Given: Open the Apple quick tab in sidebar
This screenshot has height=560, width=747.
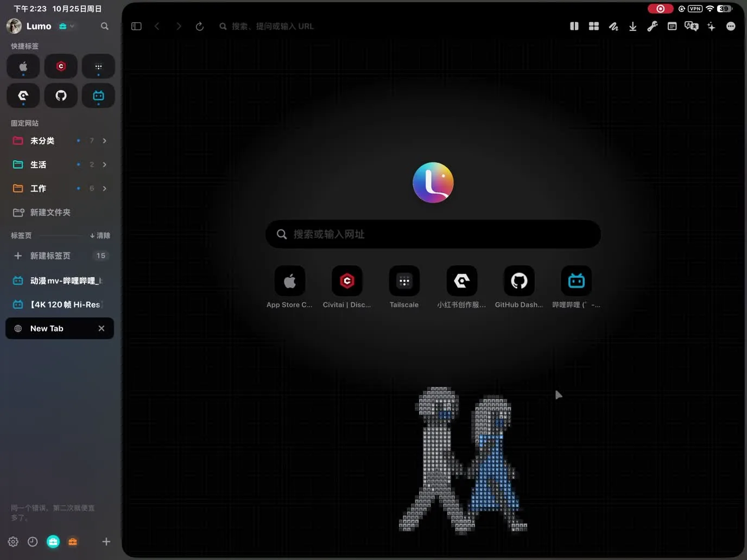Looking at the screenshot, I should pos(23,67).
